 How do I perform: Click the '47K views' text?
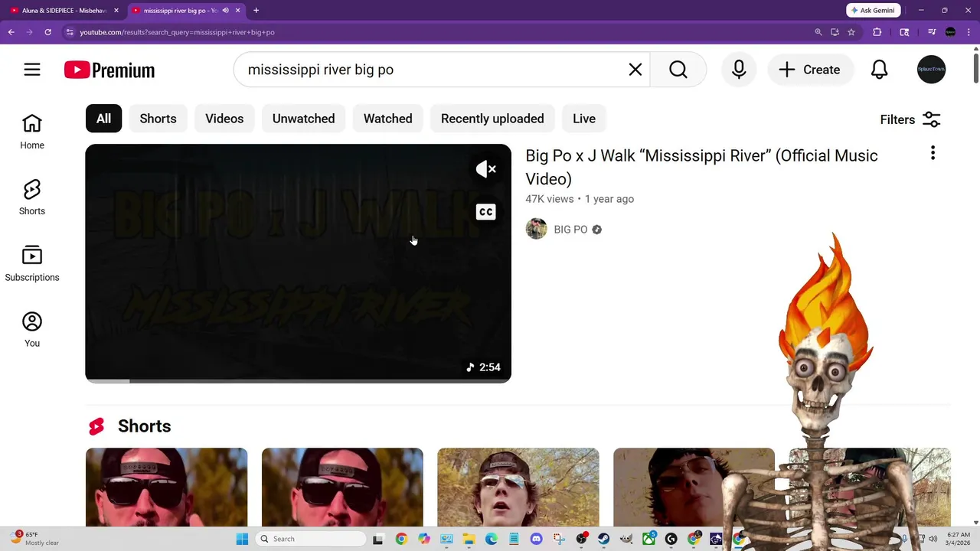(550, 199)
